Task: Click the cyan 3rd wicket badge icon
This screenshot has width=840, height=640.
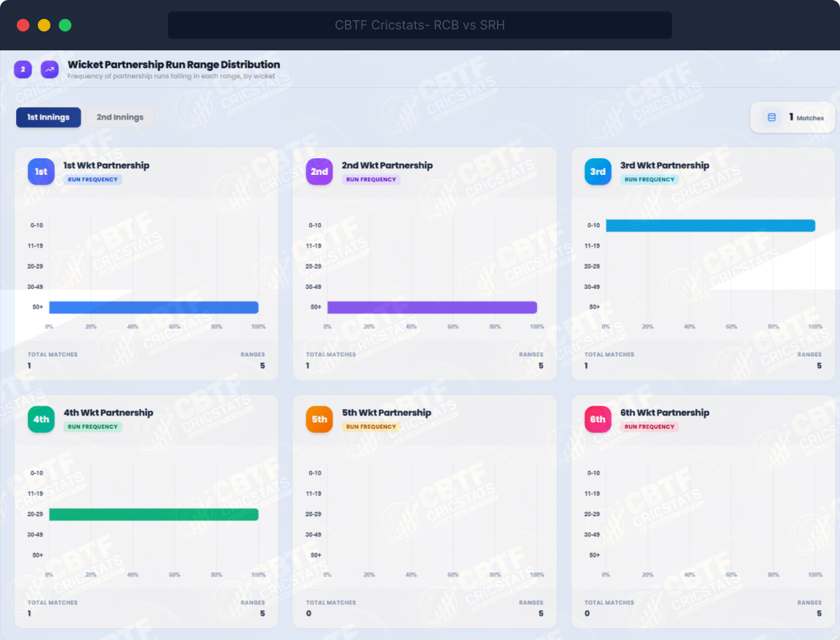Action: (598, 172)
